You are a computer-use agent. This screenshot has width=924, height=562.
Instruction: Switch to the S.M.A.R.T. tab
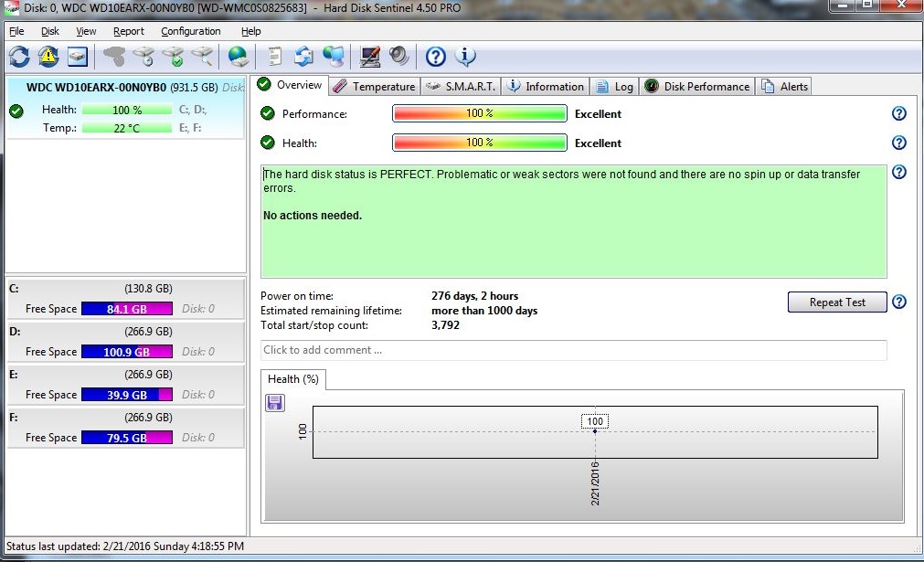(x=461, y=87)
